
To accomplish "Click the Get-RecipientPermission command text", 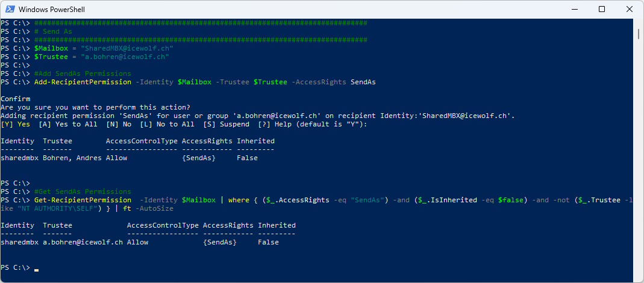I will pyautogui.click(x=83, y=200).
